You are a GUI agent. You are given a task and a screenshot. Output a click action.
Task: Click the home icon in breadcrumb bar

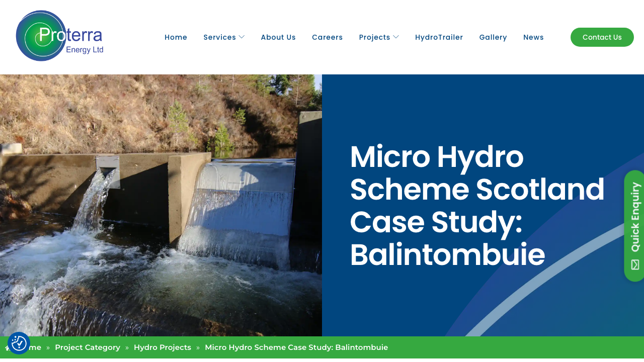click(6, 347)
